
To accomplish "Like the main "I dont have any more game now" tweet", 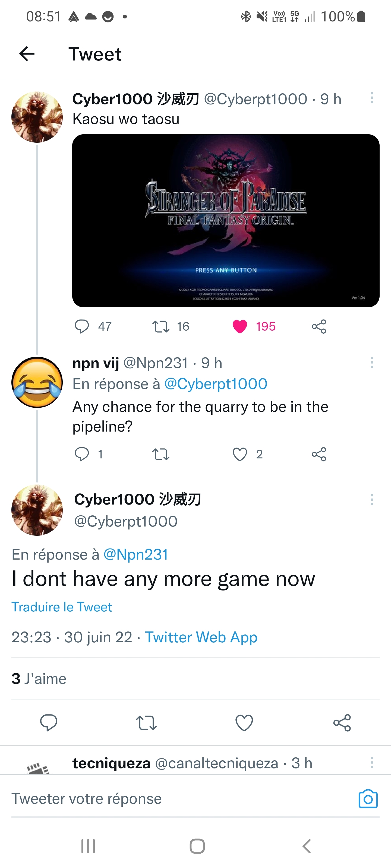I will (244, 722).
